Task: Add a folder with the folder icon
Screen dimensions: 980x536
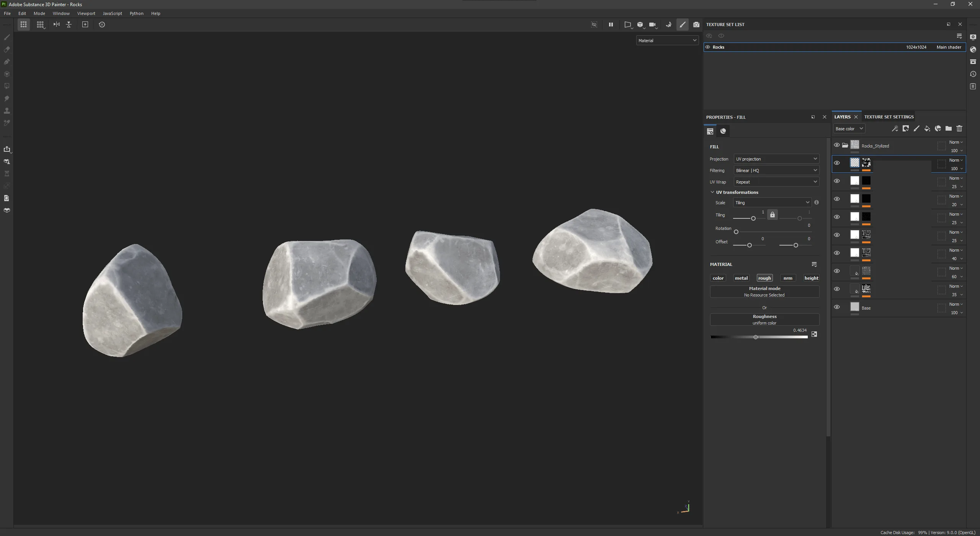Action: point(949,129)
